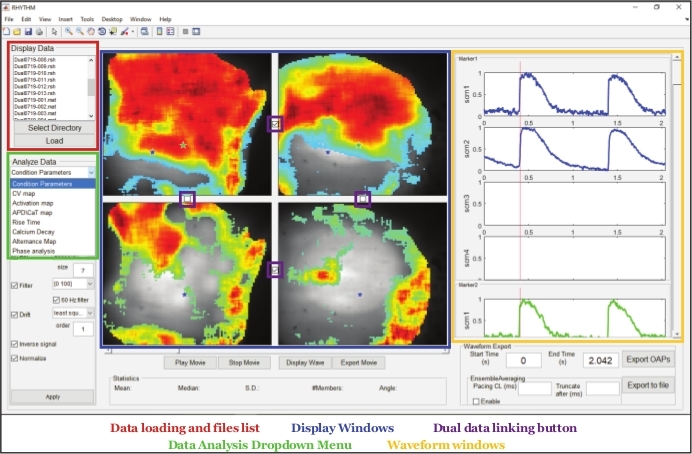Select the Brush data tool
This screenshot has width=692, height=454.
(x=124, y=31)
